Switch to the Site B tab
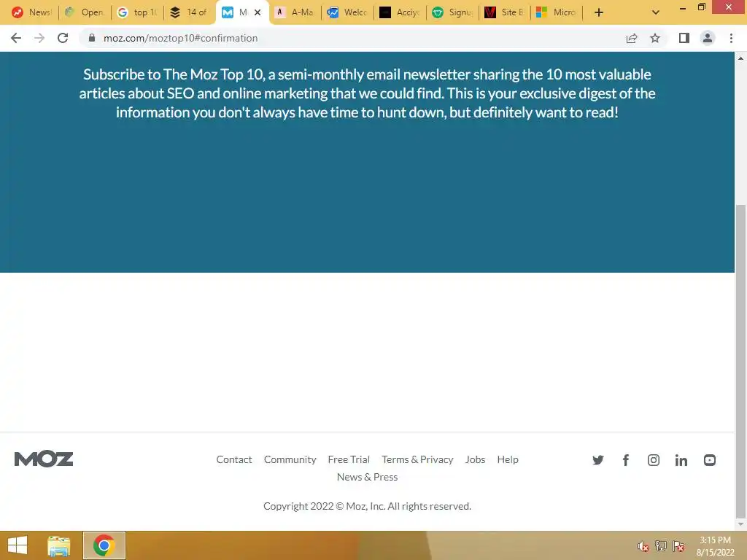The image size is (747, 560). click(505, 12)
